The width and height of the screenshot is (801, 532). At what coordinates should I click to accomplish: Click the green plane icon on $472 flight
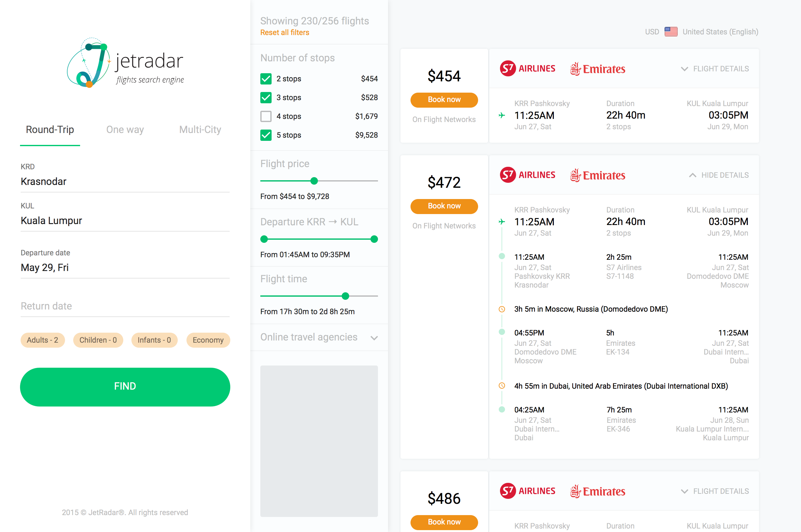502,222
